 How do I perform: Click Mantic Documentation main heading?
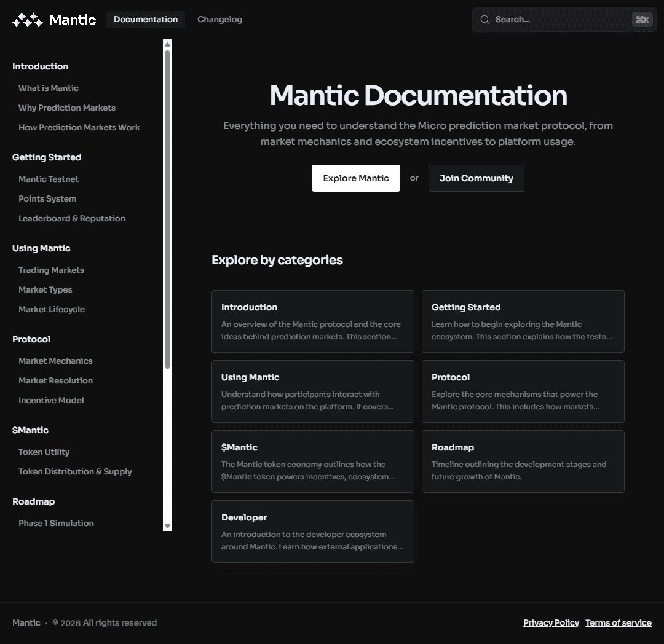tap(419, 95)
